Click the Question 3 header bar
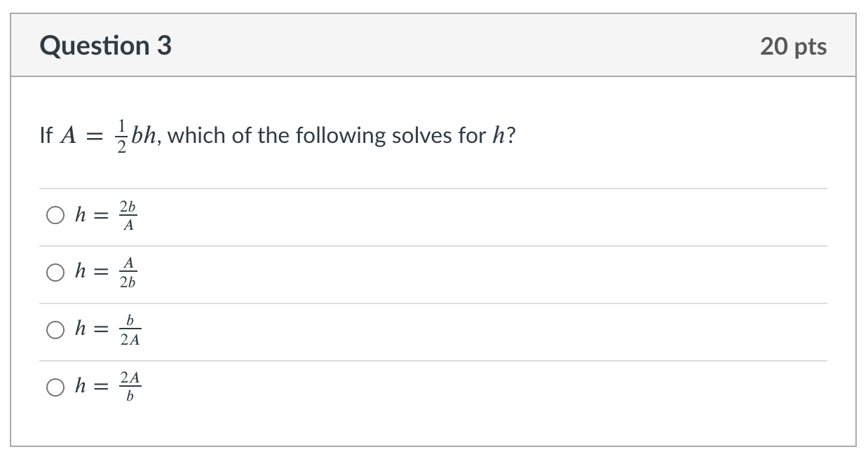 click(x=433, y=45)
